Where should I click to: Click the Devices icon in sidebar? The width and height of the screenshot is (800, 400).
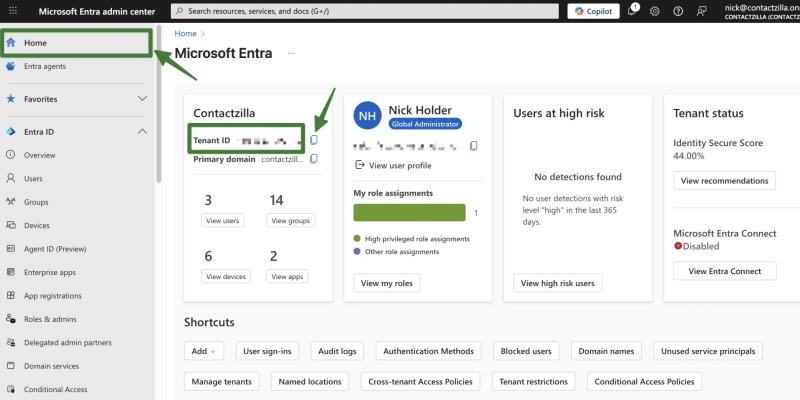11,226
